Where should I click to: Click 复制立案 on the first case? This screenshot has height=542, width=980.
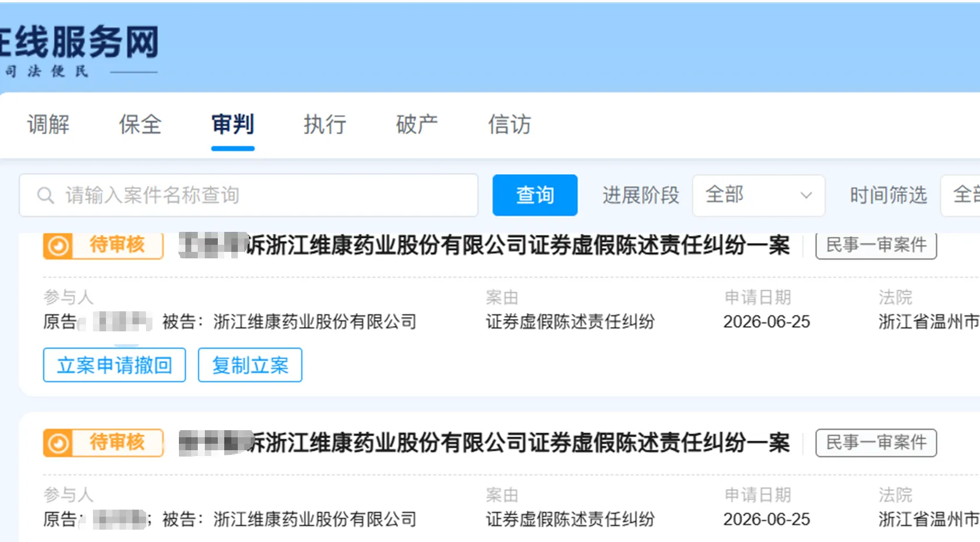pyautogui.click(x=250, y=365)
